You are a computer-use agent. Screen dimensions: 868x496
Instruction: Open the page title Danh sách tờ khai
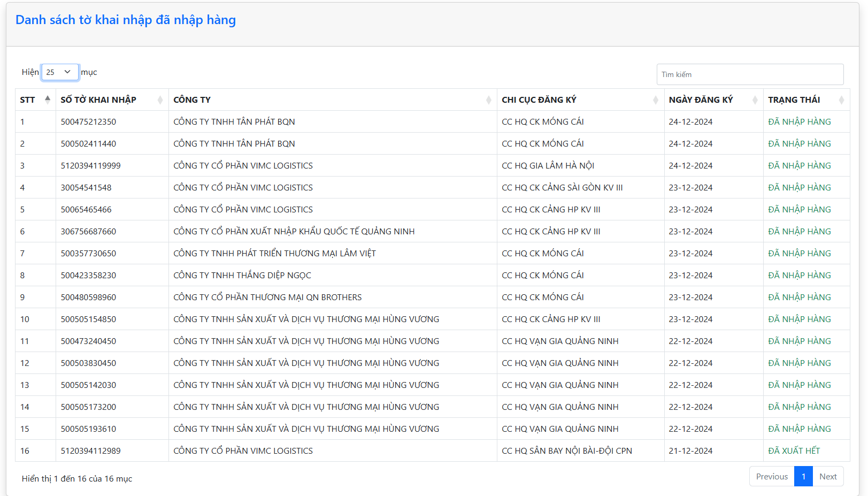coord(126,20)
